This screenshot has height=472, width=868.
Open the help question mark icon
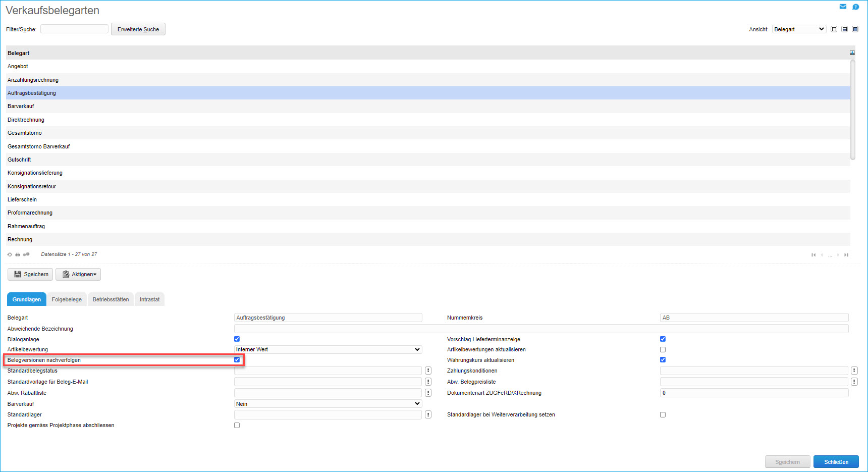pos(855,7)
